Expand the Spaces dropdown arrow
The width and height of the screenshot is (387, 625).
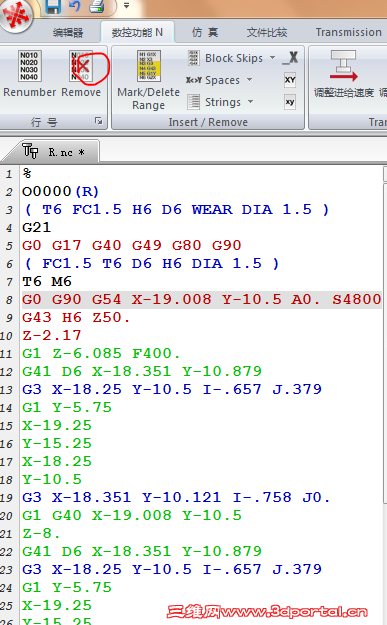pos(249,79)
